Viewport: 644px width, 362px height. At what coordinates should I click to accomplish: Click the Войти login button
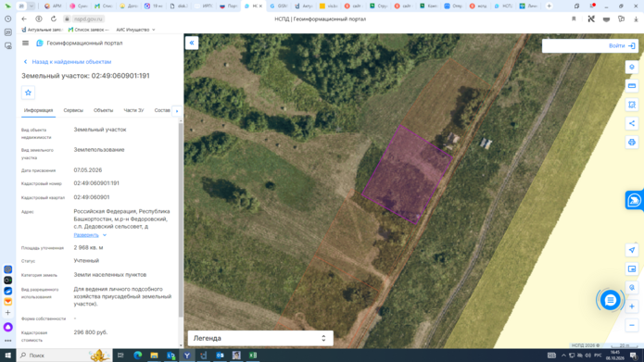click(622, 46)
